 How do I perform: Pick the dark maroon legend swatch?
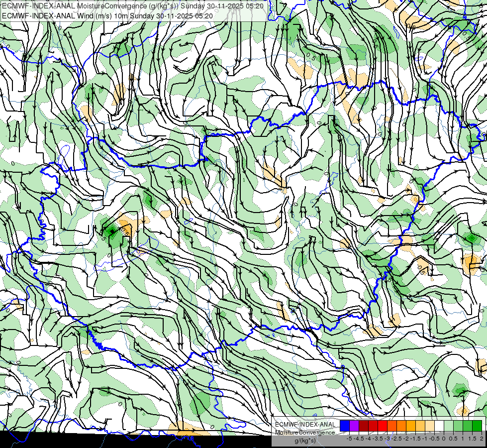coord(364,426)
